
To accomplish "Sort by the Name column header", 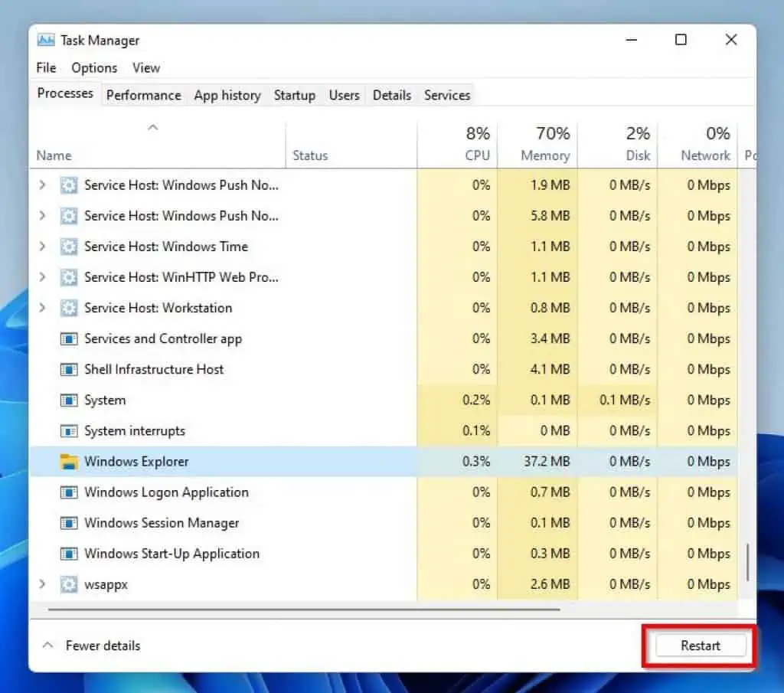I will (158, 145).
